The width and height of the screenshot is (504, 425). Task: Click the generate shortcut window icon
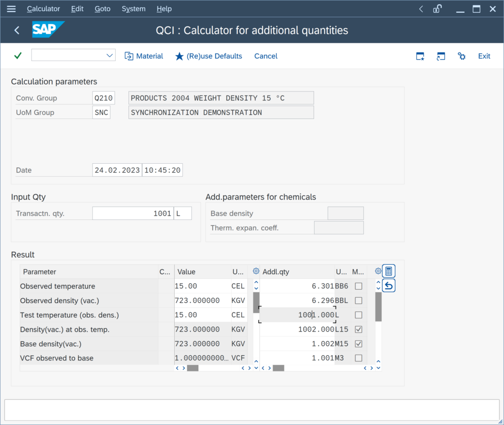coord(441,56)
